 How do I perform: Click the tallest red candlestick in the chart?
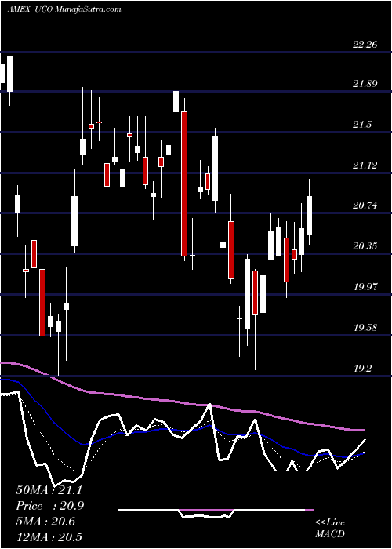184,184
